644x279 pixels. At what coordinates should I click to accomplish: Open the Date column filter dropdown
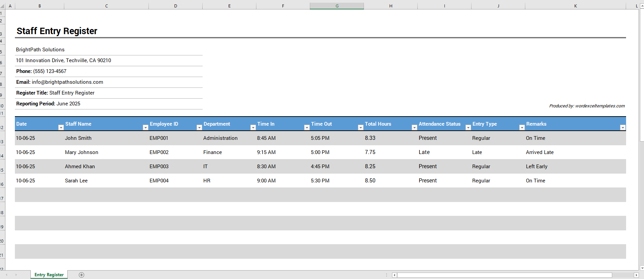pos(61,127)
